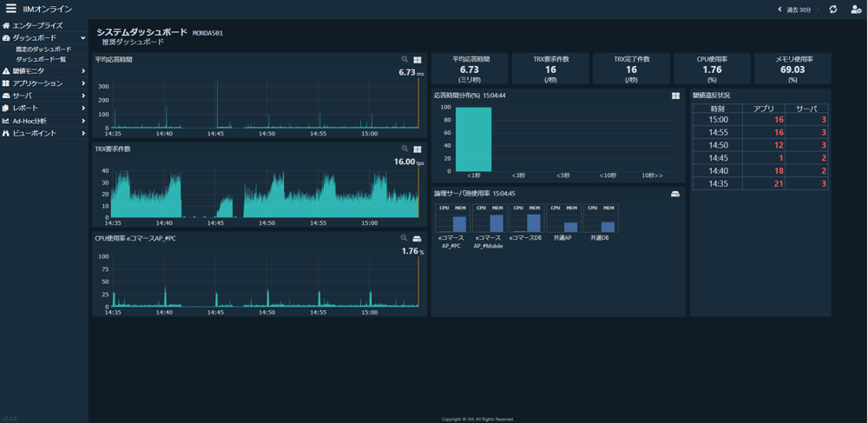
Task: Open the CPU使用率 1.76 summary card
Action: tap(712, 69)
